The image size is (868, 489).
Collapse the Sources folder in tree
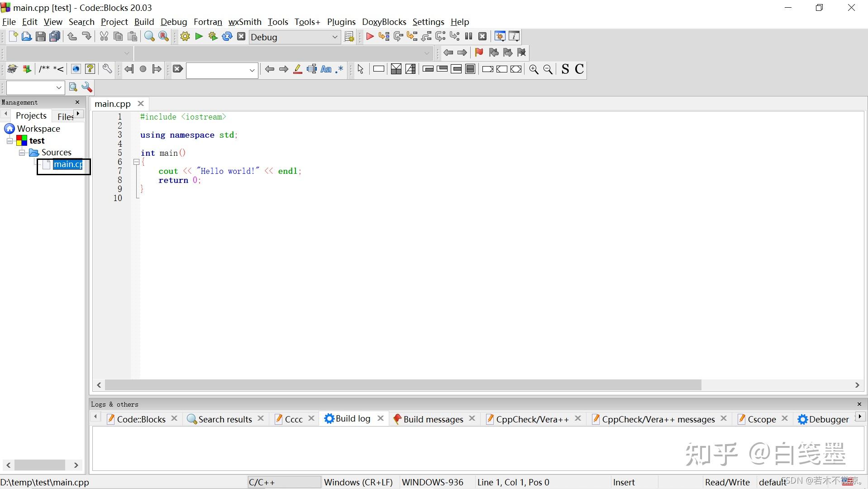22,153
